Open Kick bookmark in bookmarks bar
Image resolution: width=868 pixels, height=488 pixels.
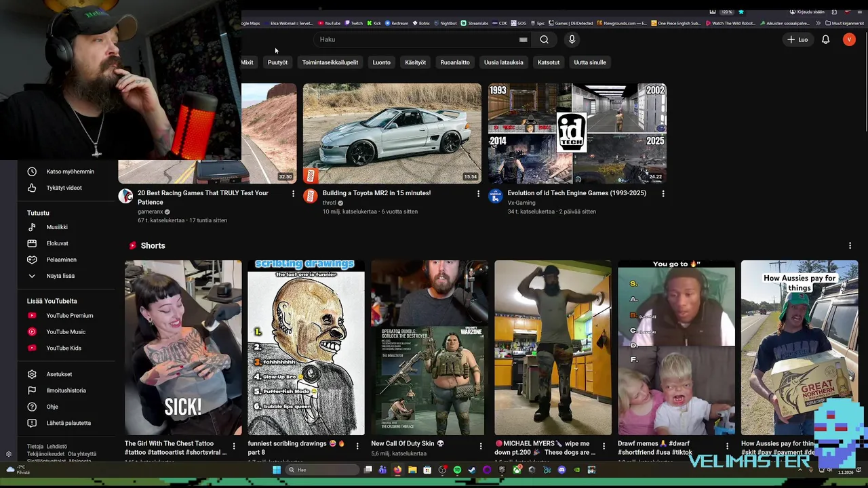374,23
